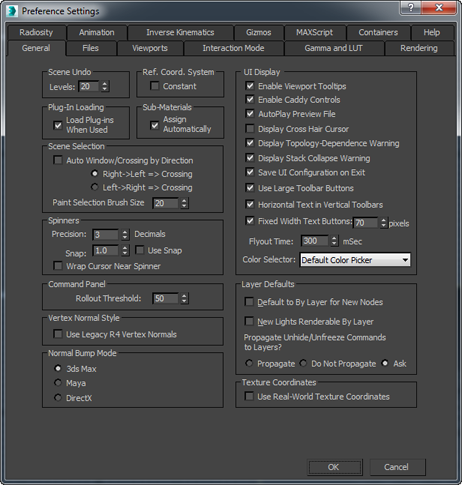Screen dimensions: 462x485
Task: Switch to the Viewports tab
Action: (150, 48)
